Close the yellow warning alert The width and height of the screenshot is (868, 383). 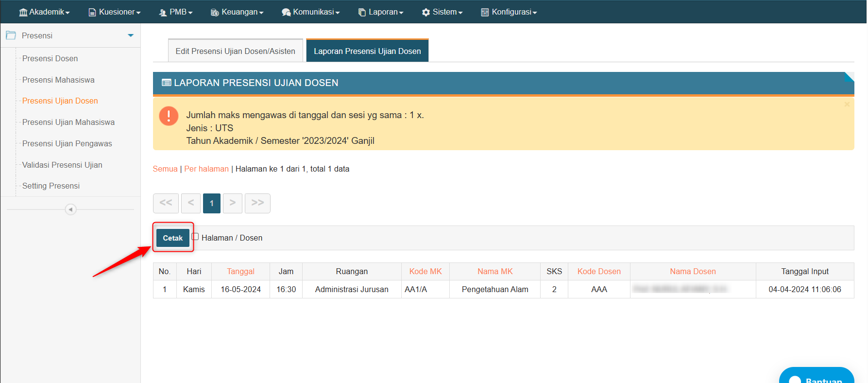(x=847, y=104)
